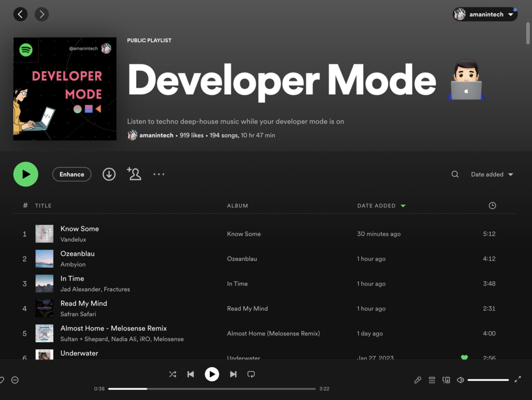
Task: Sort by the ALBUM column header
Action: [238, 206]
